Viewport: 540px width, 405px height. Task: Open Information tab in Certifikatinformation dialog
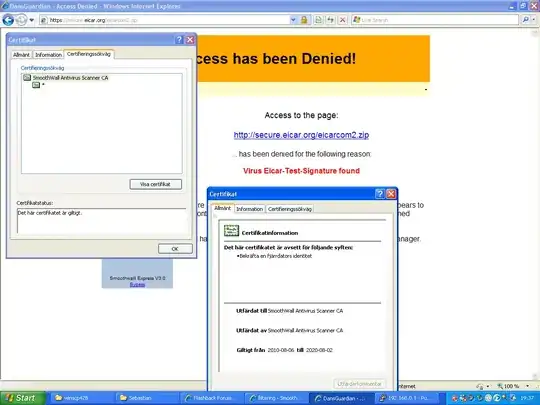tap(249, 209)
